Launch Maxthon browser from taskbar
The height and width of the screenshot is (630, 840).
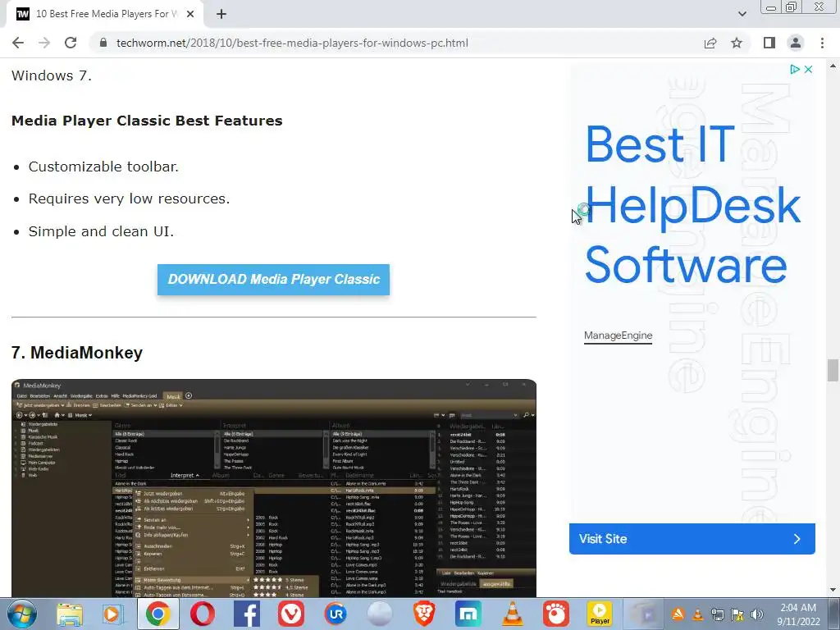[468, 614]
